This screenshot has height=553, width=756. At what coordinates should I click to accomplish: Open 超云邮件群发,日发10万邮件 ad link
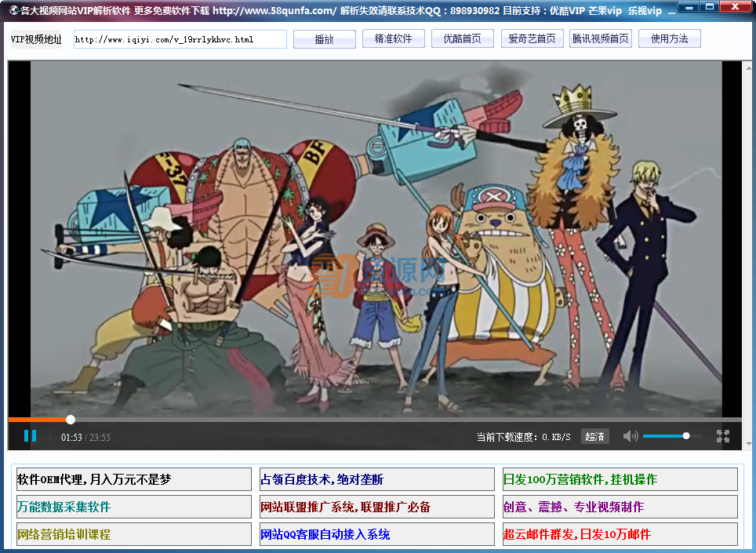click(x=620, y=534)
